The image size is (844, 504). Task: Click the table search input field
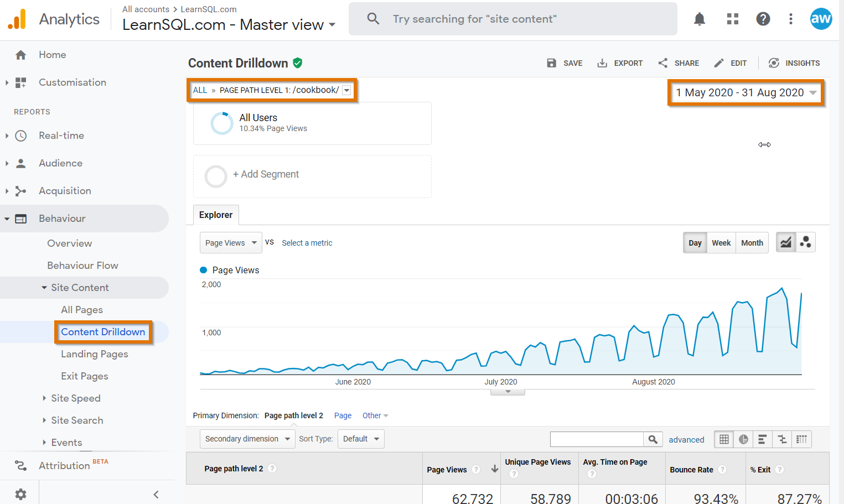tap(597, 439)
